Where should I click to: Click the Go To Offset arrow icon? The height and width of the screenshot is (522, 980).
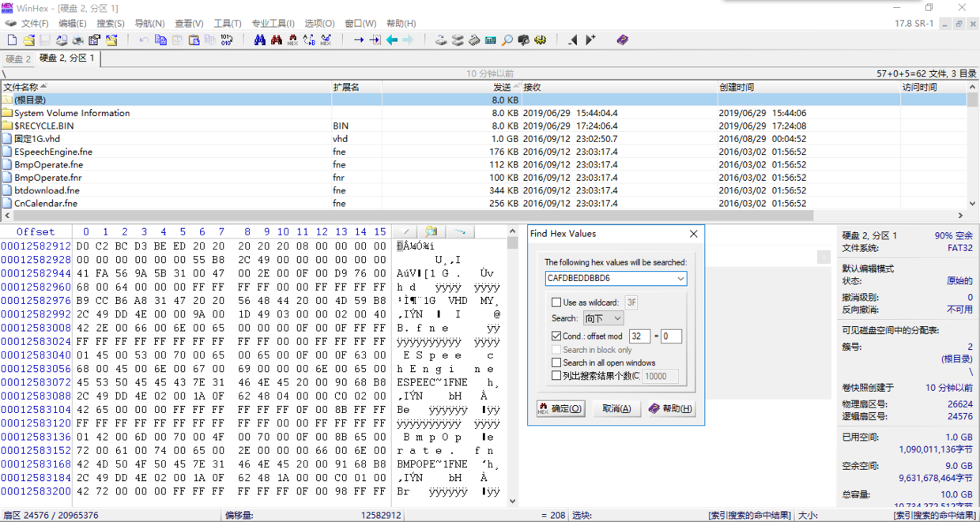358,39
